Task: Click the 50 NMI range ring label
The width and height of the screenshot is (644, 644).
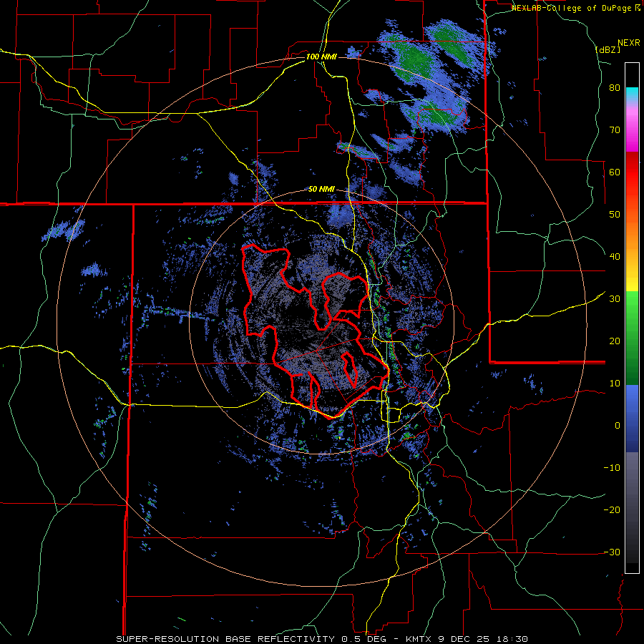Action: [321, 190]
